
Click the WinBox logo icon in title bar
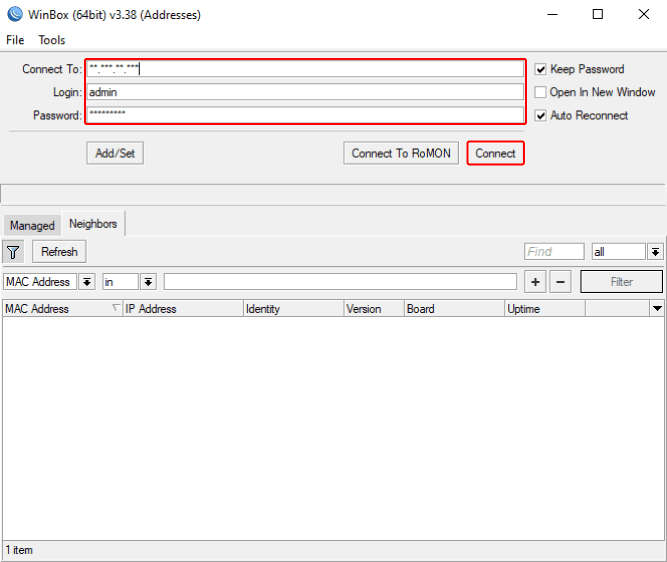15,14
